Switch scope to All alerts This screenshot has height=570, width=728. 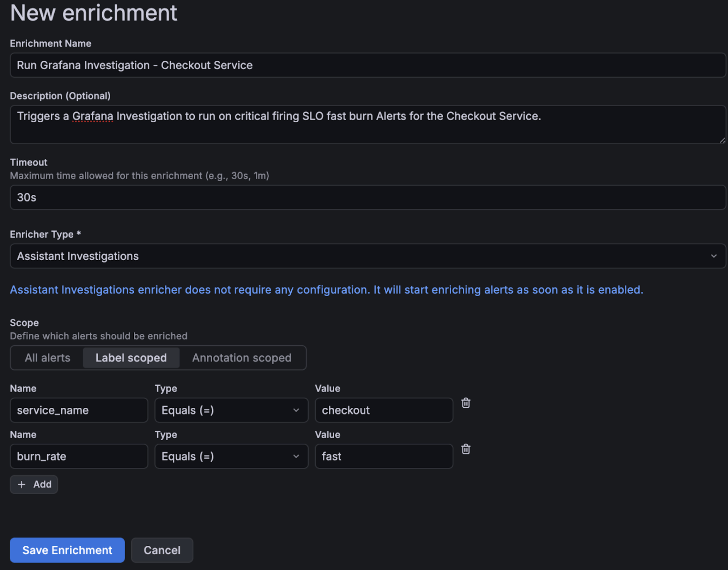point(47,358)
